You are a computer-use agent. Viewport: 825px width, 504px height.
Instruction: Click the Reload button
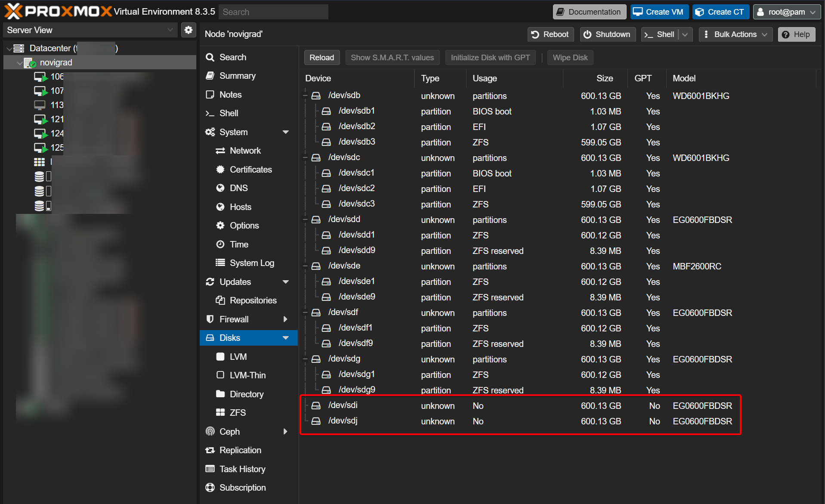point(322,58)
